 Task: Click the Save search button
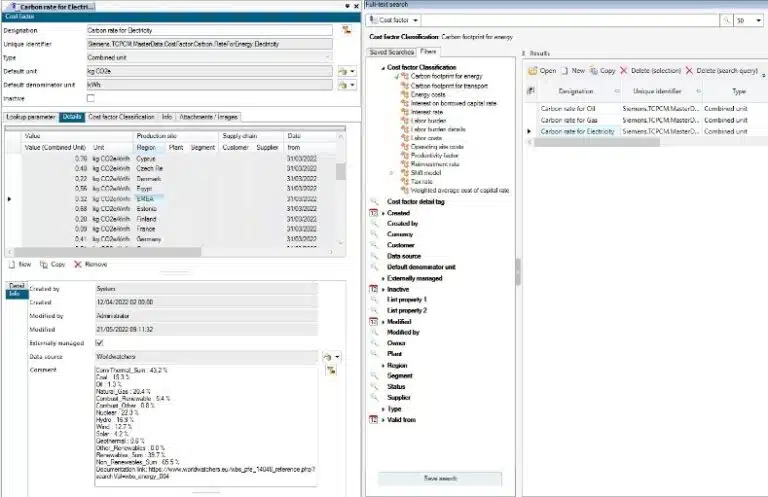tap(441, 479)
